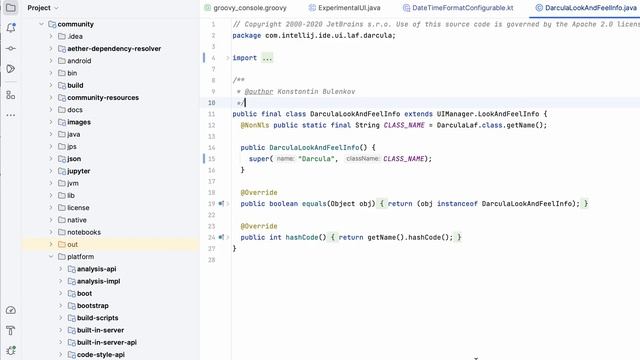Expand the .idea folder
The image size is (640, 360).
(51, 36)
